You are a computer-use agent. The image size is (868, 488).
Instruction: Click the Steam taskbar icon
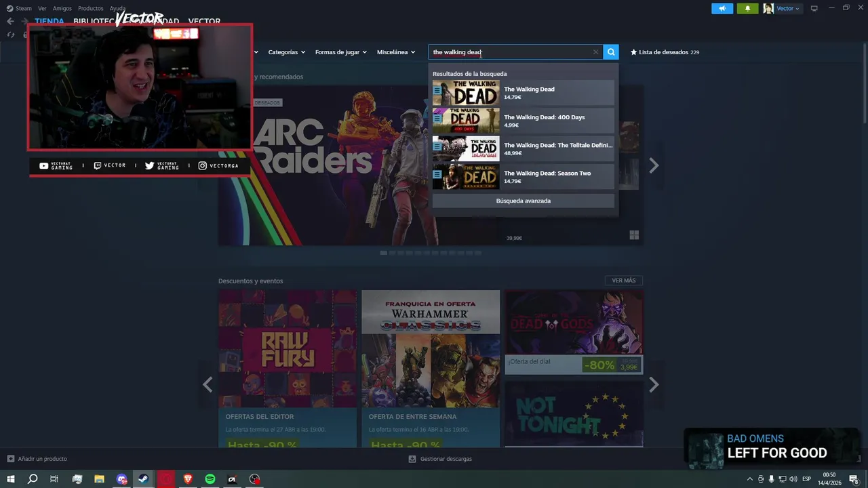[x=143, y=479]
